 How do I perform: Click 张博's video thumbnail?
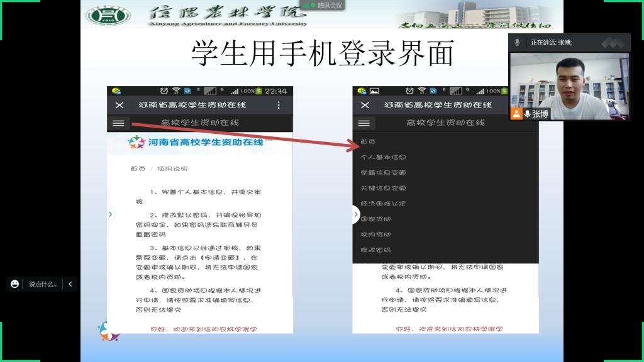pyautogui.click(x=569, y=85)
